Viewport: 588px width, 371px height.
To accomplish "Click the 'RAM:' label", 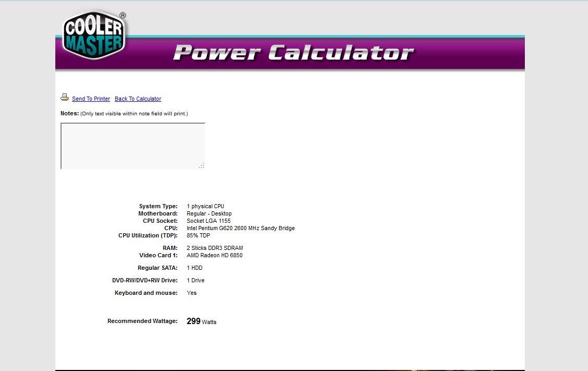I will coord(170,248).
